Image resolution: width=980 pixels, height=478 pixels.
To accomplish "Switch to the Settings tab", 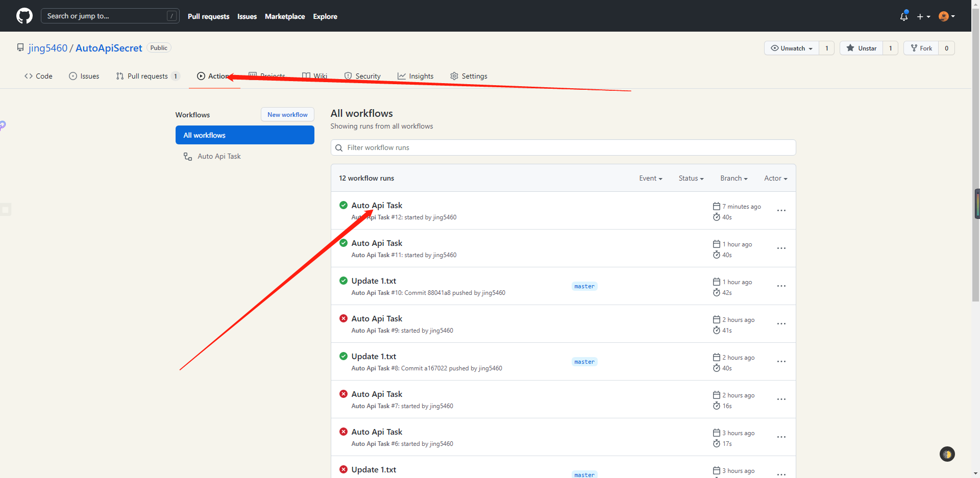I will [x=469, y=76].
